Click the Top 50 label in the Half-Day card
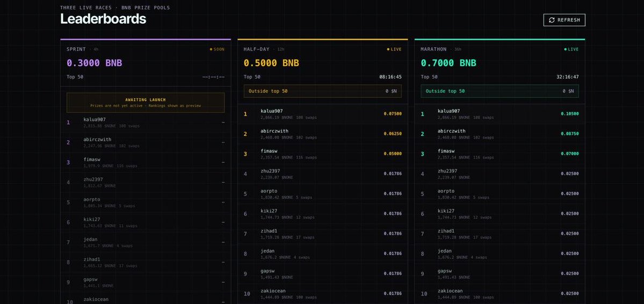Viewport: 644px width, 304px height. tap(252, 77)
